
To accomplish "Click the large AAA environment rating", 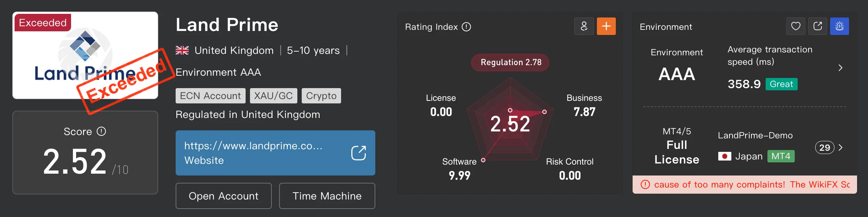I will pyautogui.click(x=677, y=74).
